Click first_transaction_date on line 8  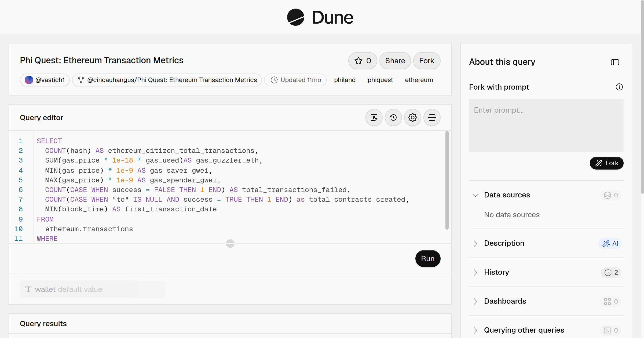point(171,209)
